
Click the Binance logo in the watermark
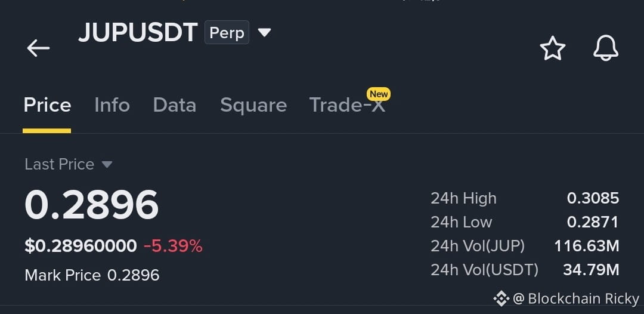[501, 298]
